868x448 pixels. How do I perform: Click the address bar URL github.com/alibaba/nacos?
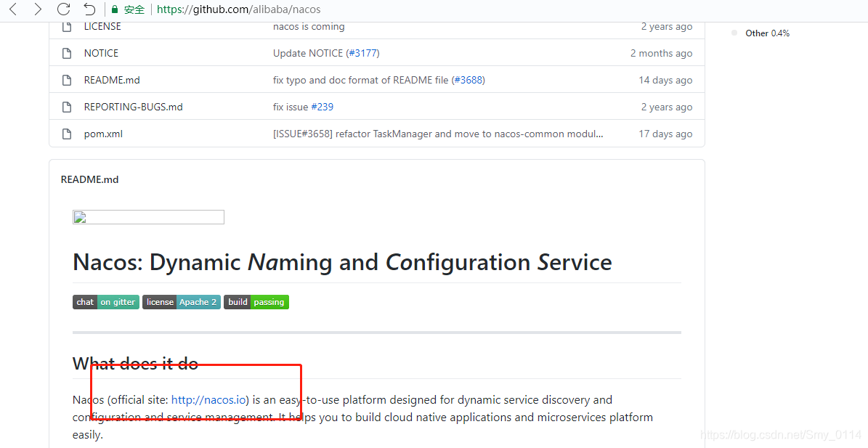pyautogui.click(x=238, y=9)
